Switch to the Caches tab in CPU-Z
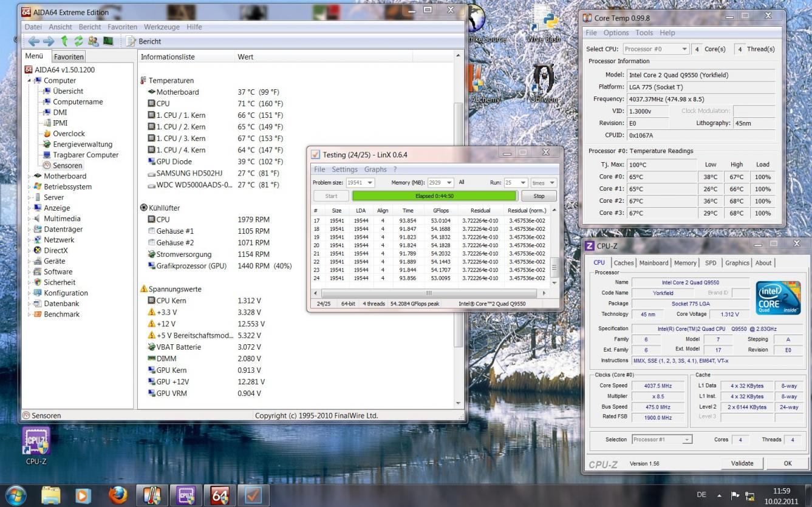The image size is (812, 507). pos(623,263)
